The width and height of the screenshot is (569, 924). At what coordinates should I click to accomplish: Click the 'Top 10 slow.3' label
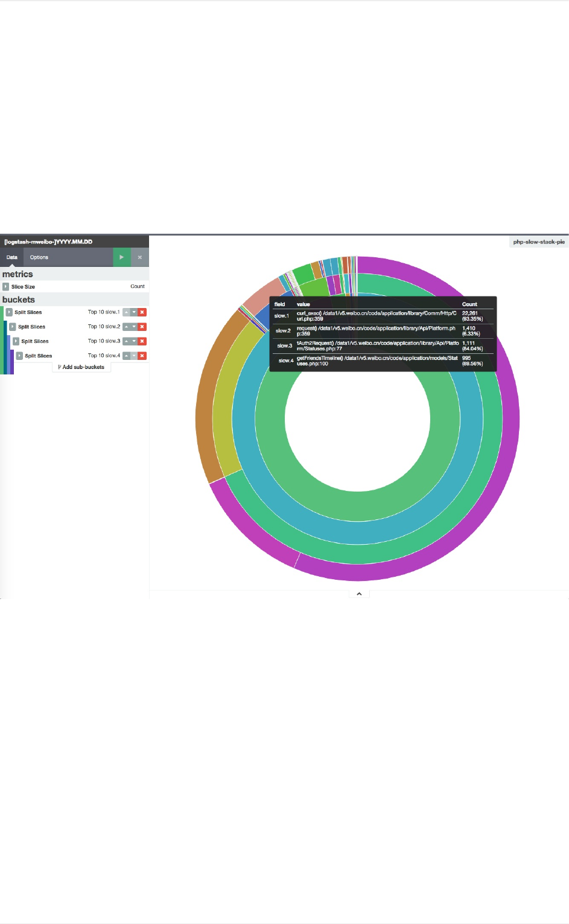click(x=104, y=341)
